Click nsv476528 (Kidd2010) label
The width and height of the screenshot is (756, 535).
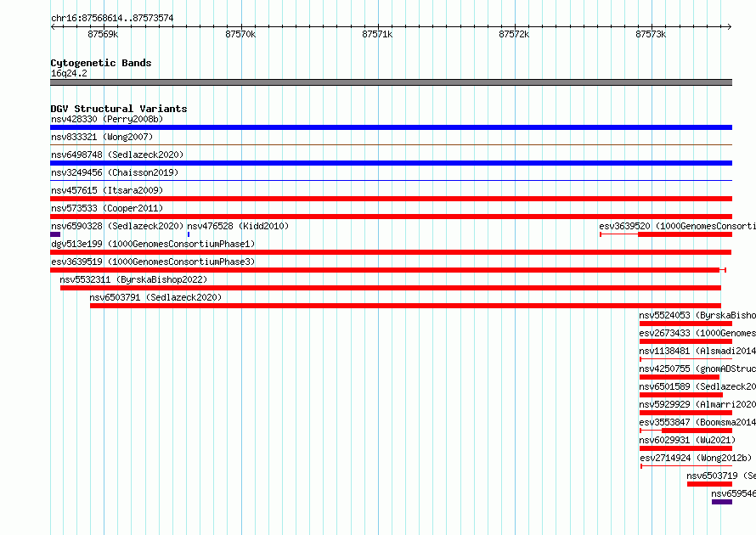click(238, 226)
